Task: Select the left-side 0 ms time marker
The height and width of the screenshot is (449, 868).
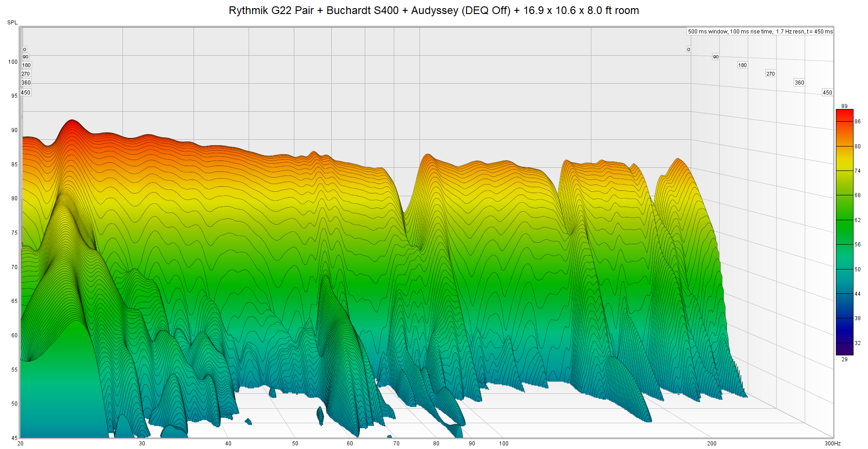Action: tap(25, 50)
